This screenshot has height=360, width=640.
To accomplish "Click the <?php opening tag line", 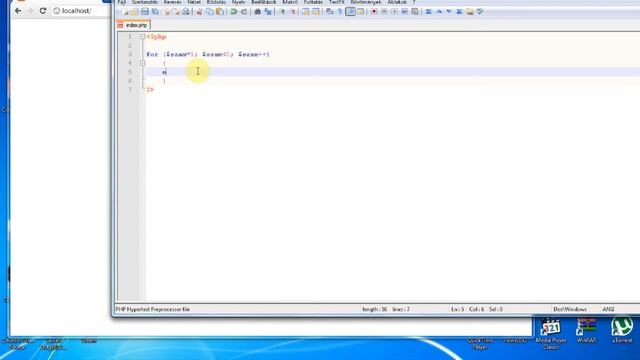I will click(x=156, y=37).
